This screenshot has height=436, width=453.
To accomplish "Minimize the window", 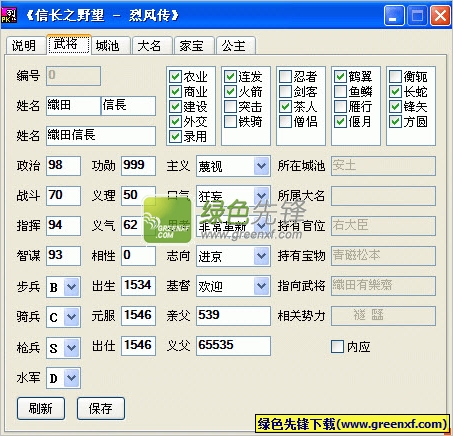I will click(394, 15).
